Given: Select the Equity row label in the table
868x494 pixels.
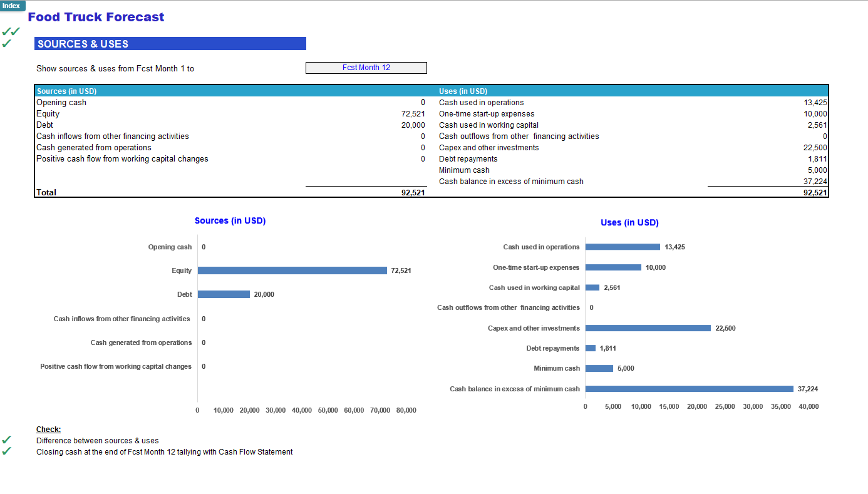Looking at the screenshot, I should click(x=48, y=114).
